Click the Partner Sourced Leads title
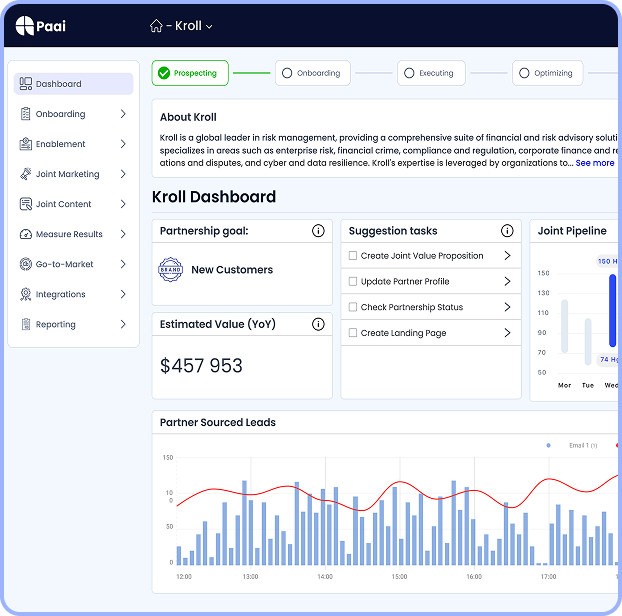This screenshot has height=616, width=622. point(218,422)
